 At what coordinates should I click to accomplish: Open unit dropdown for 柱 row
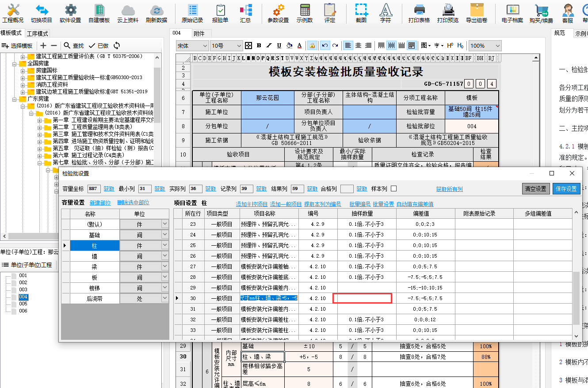165,245
